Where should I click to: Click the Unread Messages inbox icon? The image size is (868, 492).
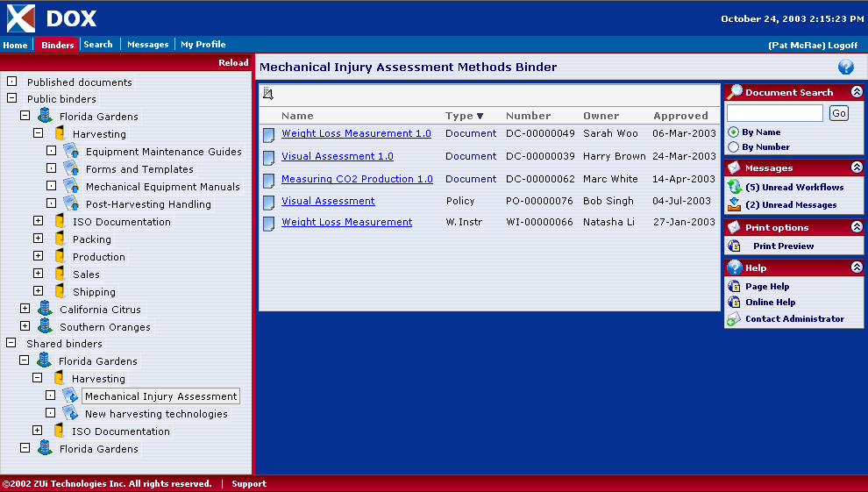click(734, 204)
